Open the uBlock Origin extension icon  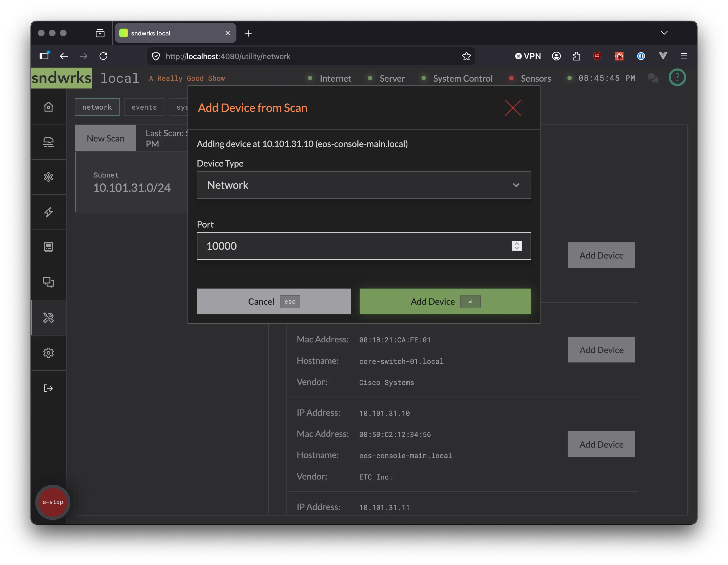[x=597, y=56]
